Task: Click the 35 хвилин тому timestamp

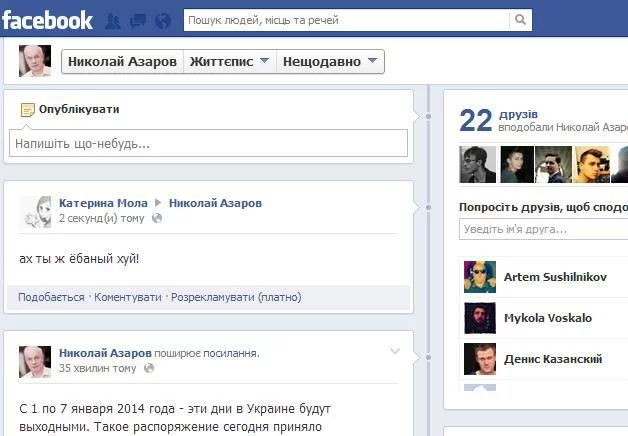Action: 98,368
